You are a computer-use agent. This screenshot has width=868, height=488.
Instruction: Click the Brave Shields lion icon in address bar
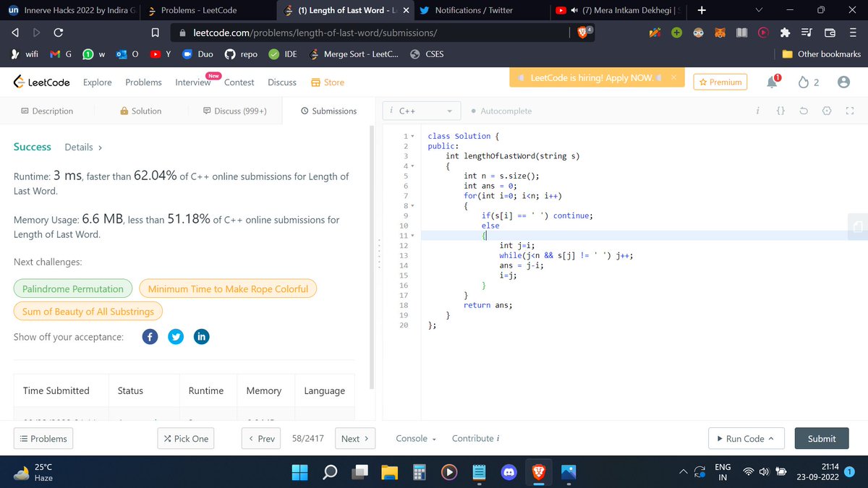[x=583, y=33]
